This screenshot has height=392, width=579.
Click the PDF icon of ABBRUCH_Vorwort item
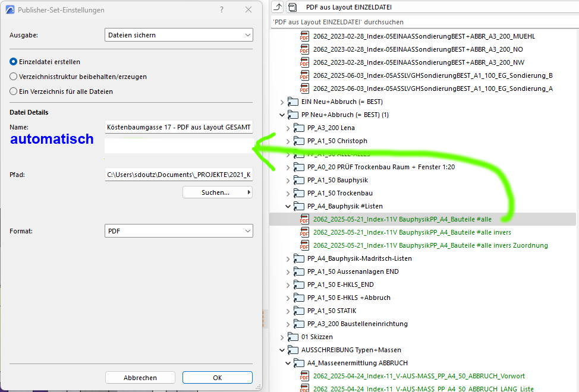pyautogui.click(x=304, y=376)
